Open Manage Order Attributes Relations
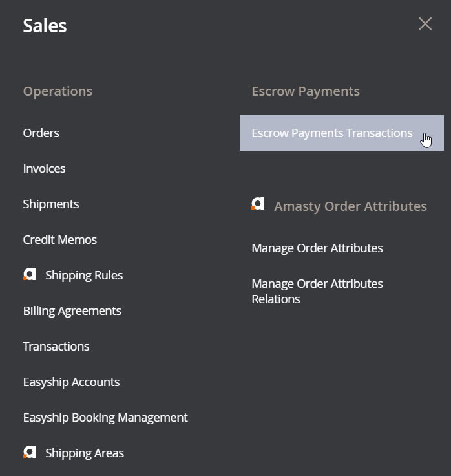 tap(317, 292)
